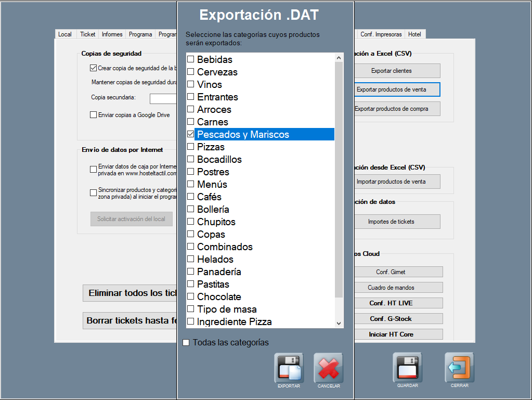Viewport: 532px width, 400px height.
Task: Tick Enviar copias a Google Drive
Action: click(94, 115)
